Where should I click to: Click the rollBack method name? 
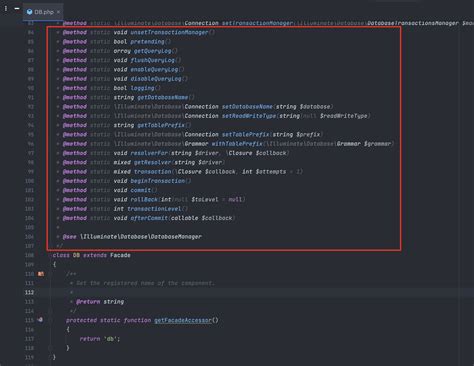point(144,199)
